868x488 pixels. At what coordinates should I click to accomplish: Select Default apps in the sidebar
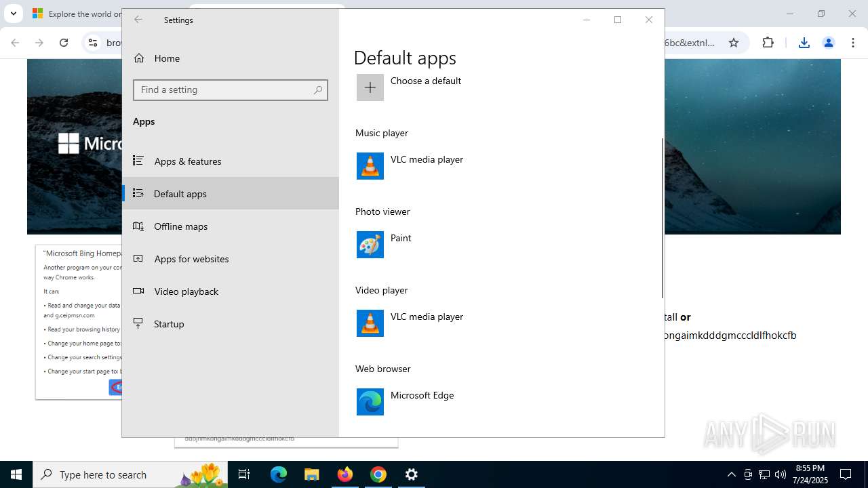click(231, 194)
